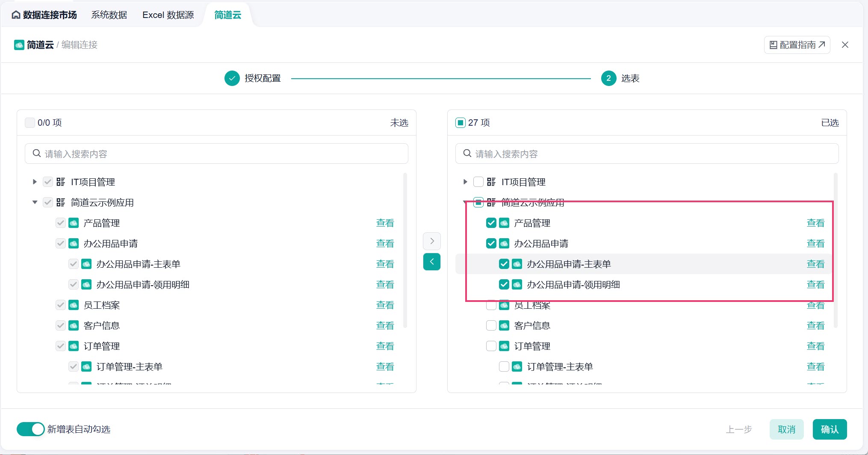This screenshot has height=455, width=868.
Task: Click the completed 授权配置 step check icon
Action: 232,78
